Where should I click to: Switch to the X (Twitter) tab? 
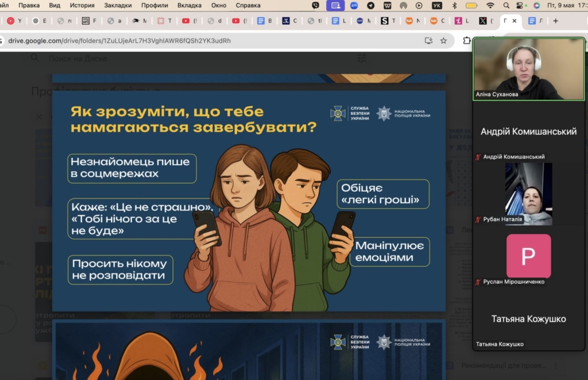(482, 21)
